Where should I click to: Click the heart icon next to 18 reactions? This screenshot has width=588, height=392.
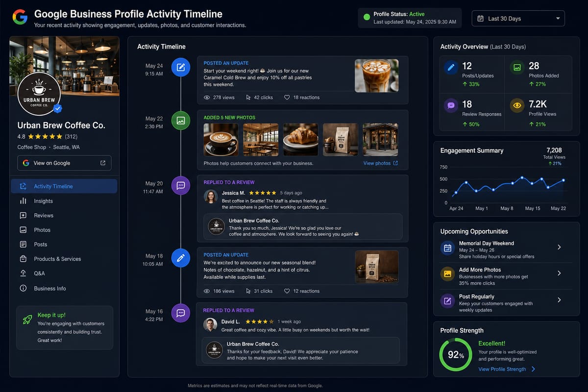pyautogui.click(x=287, y=98)
